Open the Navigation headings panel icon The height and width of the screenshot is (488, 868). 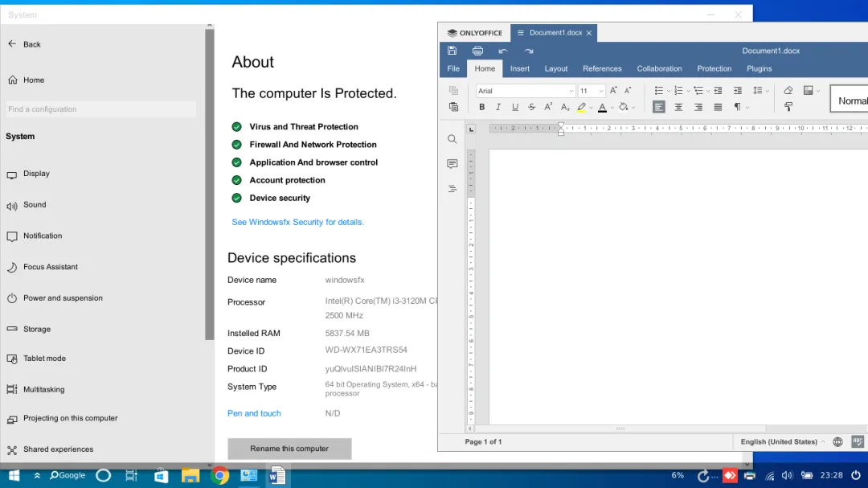click(x=452, y=189)
